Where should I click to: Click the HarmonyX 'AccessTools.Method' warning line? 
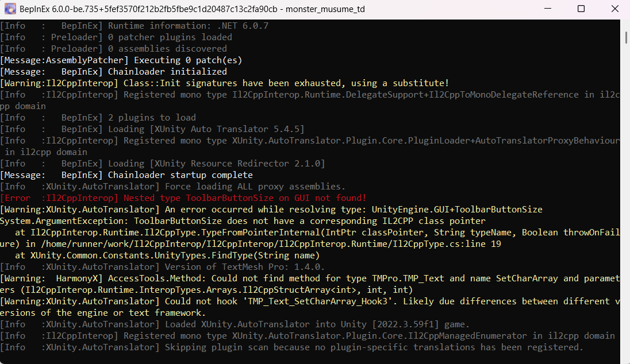point(310,278)
